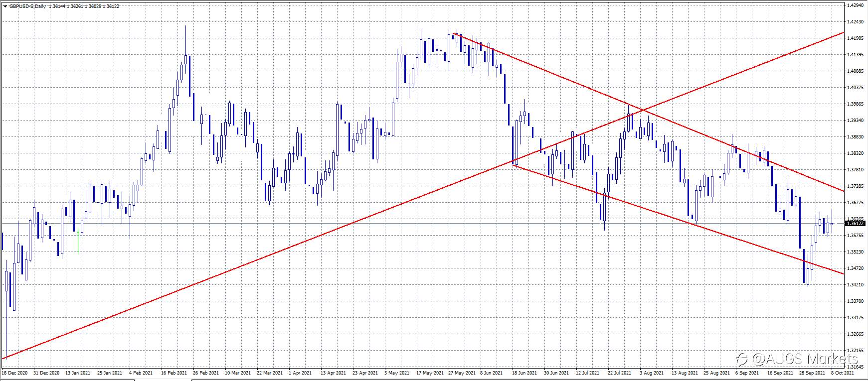Click the open price value 1.36144

click(x=57, y=6)
